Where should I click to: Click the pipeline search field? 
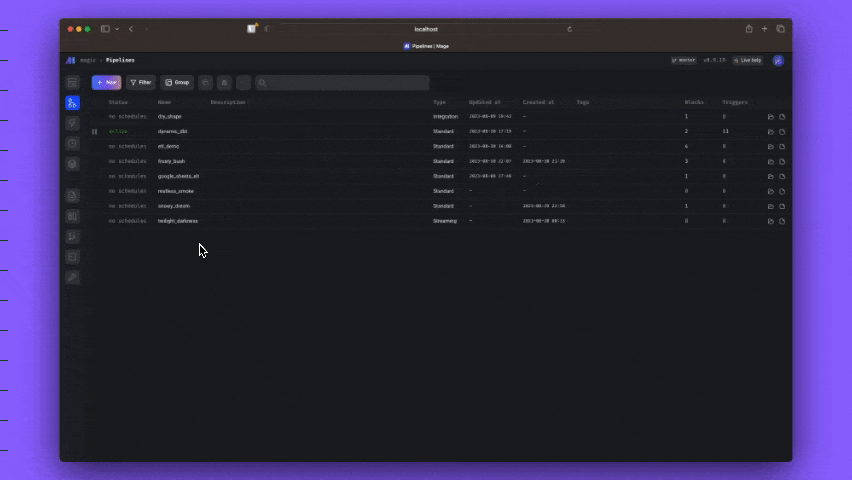point(342,83)
